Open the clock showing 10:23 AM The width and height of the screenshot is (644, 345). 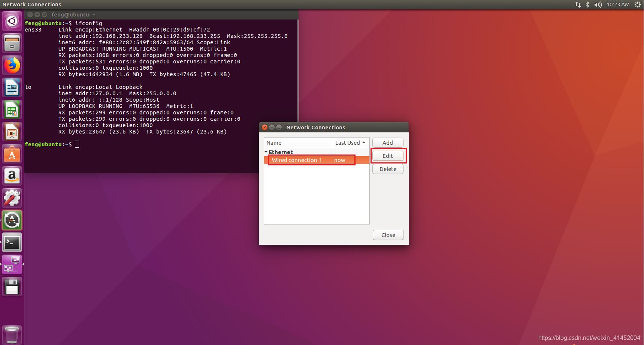(x=618, y=4)
